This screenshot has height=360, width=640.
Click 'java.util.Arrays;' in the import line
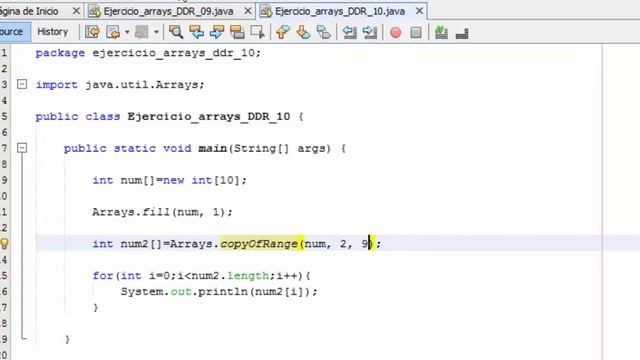point(144,84)
